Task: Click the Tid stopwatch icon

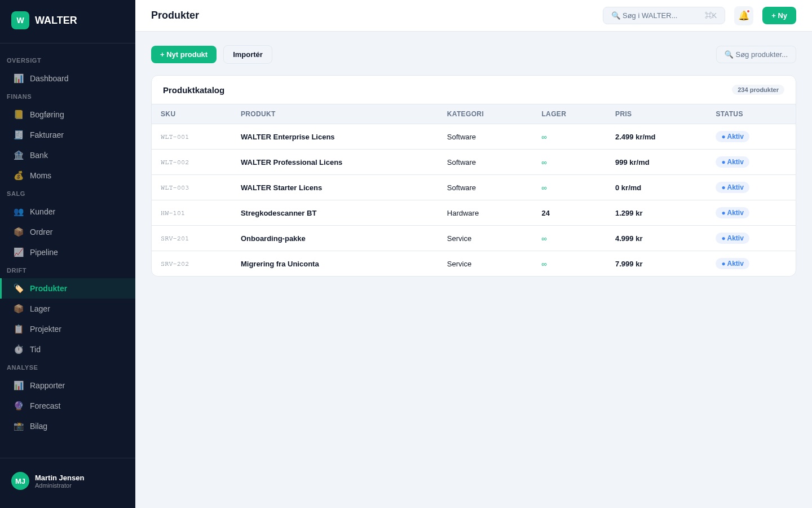Action: 19,349
